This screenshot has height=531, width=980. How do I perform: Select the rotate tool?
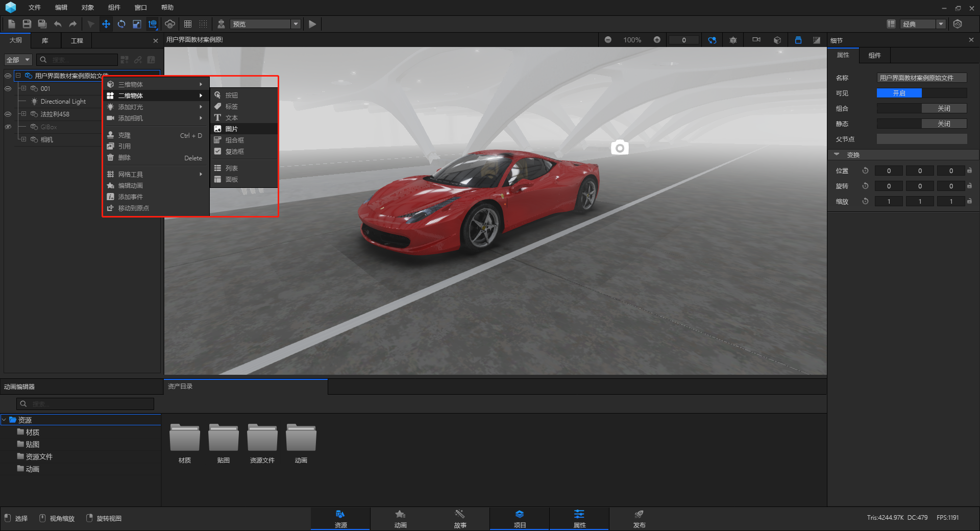point(121,24)
